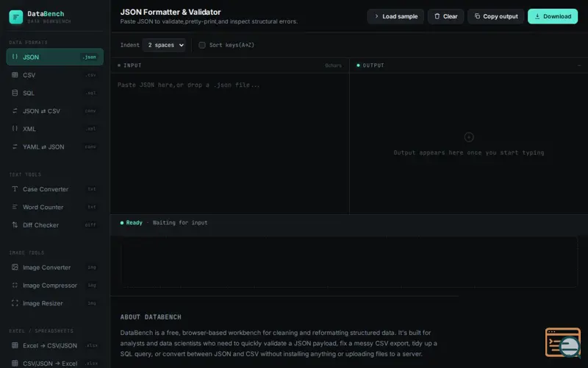The image size is (588, 368).
Task: Open the YAML ⇄ JSON converter
Action: tap(54, 146)
